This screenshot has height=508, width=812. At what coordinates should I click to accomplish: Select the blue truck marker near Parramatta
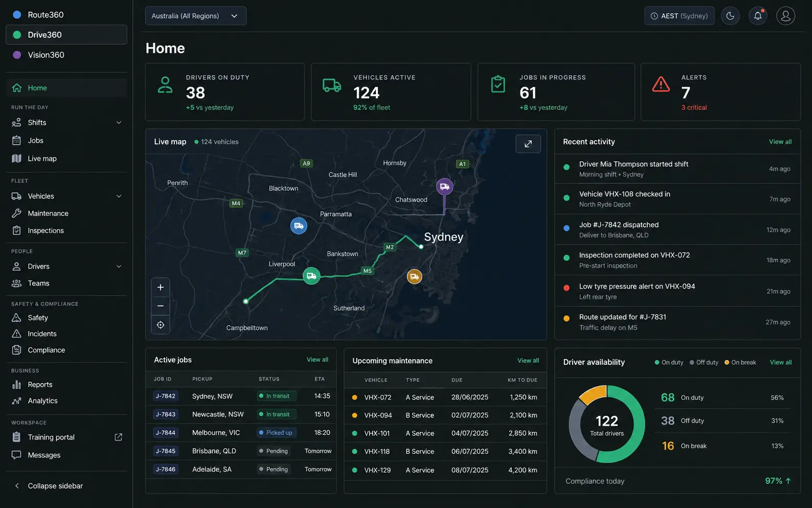coord(298,226)
